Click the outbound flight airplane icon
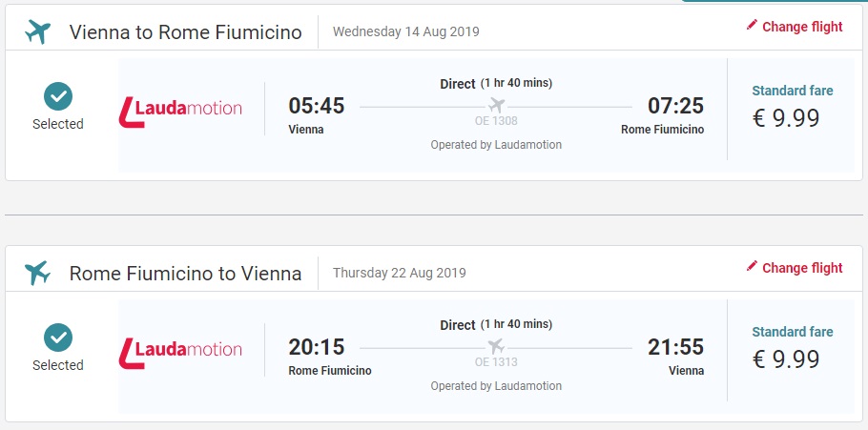The image size is (868, 430). coord(38,31)
